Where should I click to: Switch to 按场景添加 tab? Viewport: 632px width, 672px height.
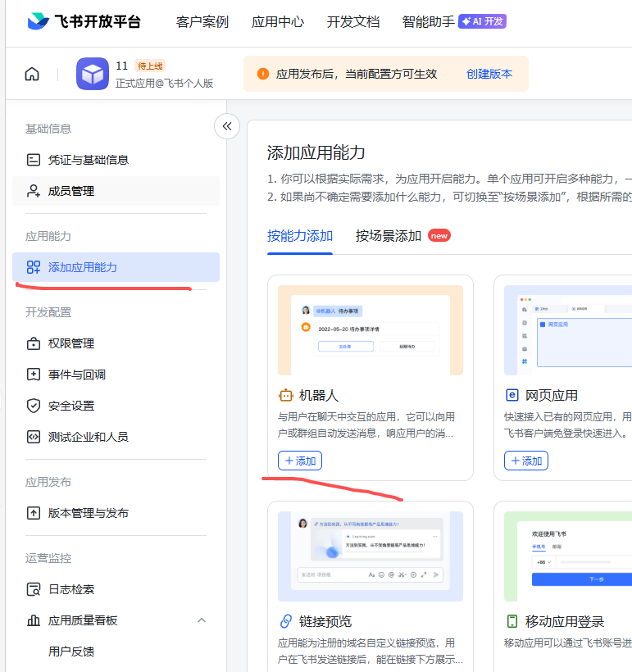388,236
